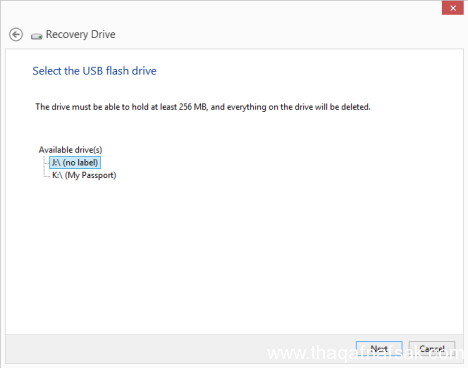The image size is (468, 368).
Task: Click the tree connector line beside K:\ entry
Action: coord(46,175)
